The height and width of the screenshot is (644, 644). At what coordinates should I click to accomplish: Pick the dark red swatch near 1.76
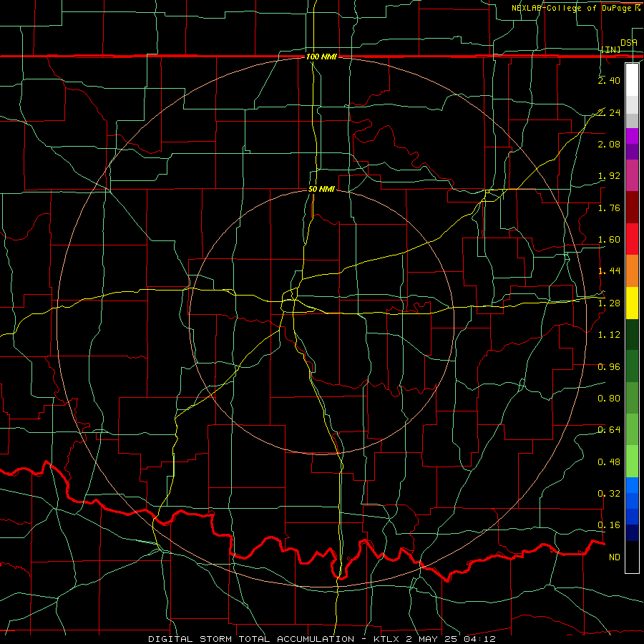tap(632, 208)
